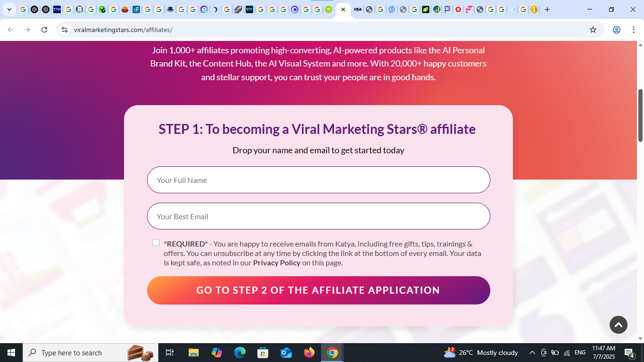Switch to the WST favicon tab
Screen dimensions: 644x362
[x=249, y=9]
